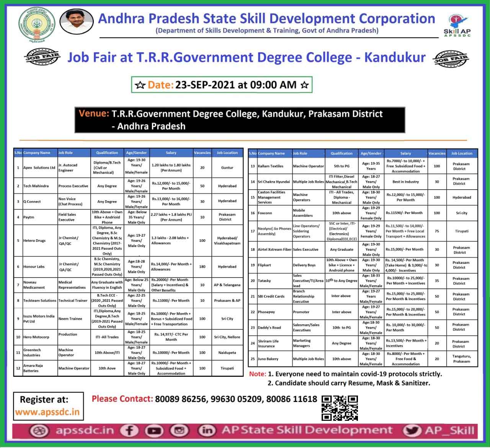Select the Greentech Industries company cell
Viewport: 490px width, 448px height.
(x=40, y=352)
